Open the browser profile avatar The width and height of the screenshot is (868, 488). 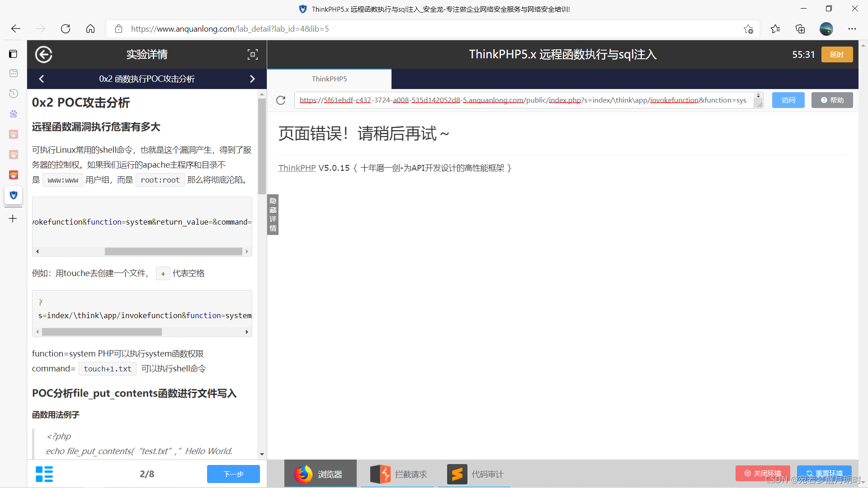pyautogui.click(x=826, y=29)
